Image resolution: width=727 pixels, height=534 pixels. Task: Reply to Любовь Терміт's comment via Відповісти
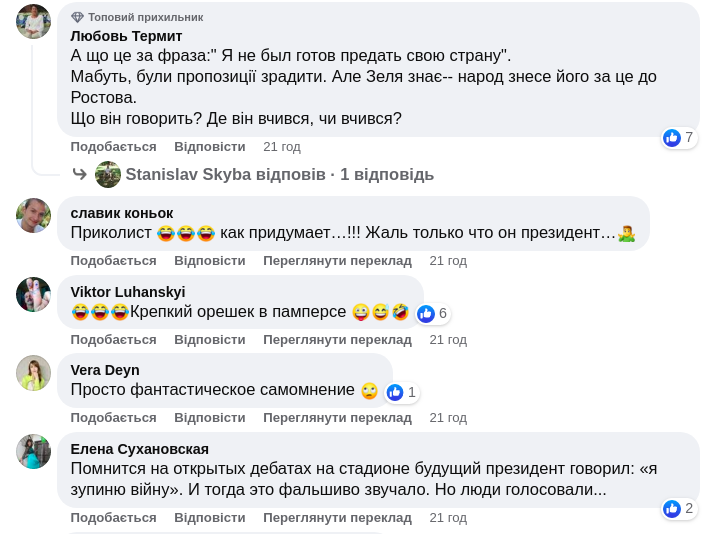209,146
